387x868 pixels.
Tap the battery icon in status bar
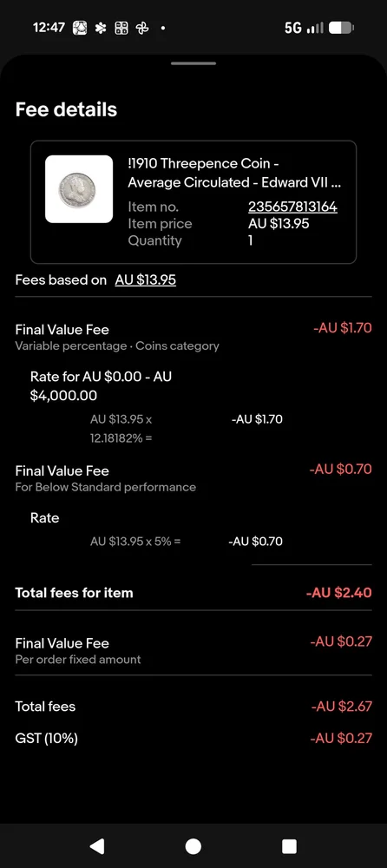pos(341,28)
